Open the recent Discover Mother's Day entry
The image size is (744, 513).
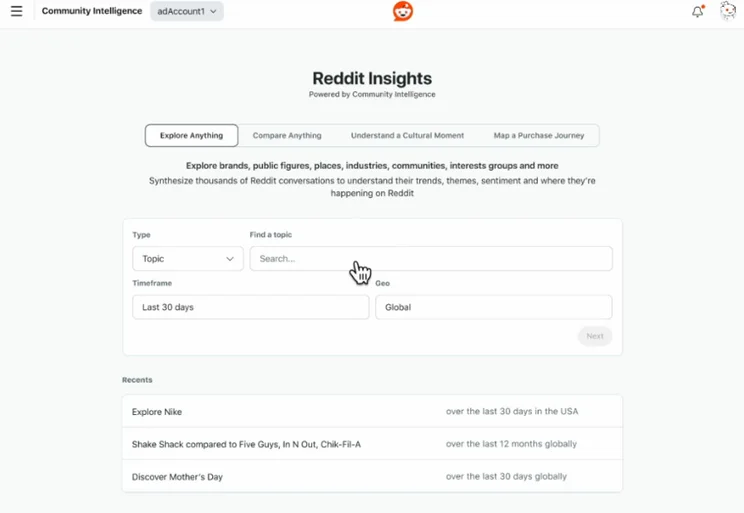[x=372, y=476]
